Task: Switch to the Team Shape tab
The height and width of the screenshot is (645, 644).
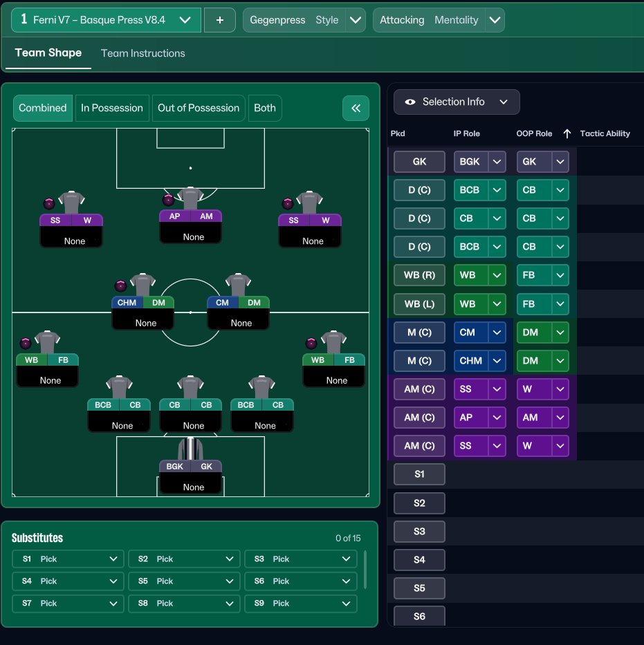Action: coord(48,53)
